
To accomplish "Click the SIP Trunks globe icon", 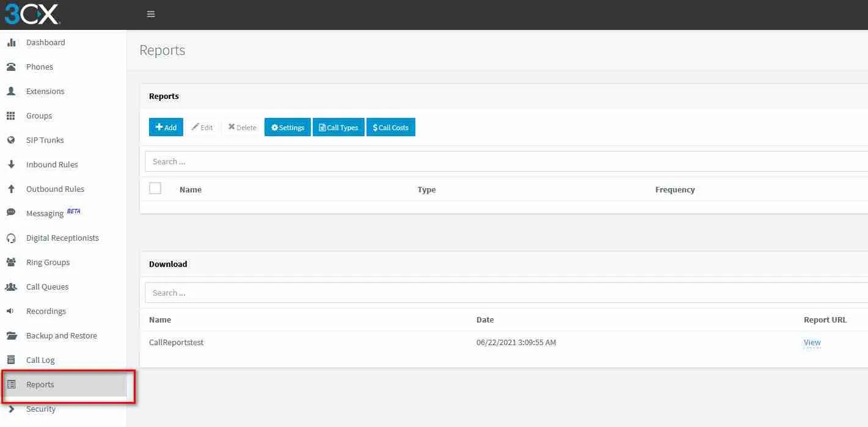I will click(x=13, y=140).
